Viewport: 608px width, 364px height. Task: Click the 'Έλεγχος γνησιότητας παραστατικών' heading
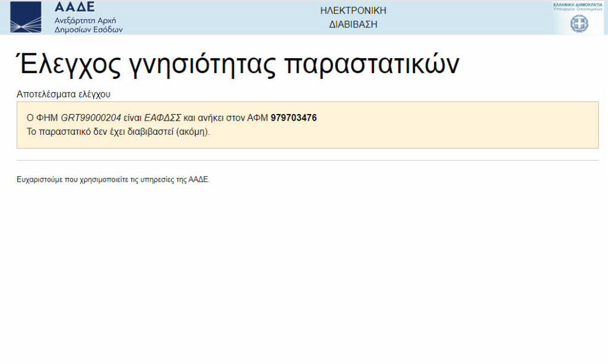point(237,64)
